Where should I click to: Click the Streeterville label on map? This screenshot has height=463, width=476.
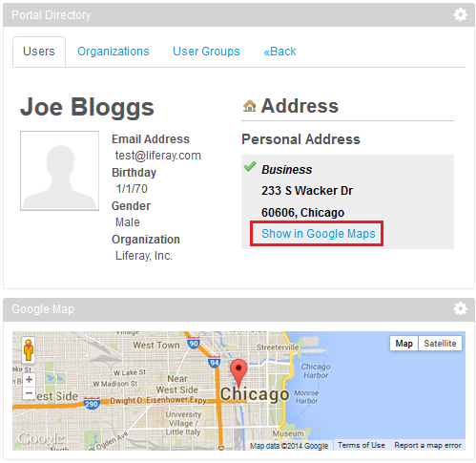pyautogui.click(x=278, y=347)
